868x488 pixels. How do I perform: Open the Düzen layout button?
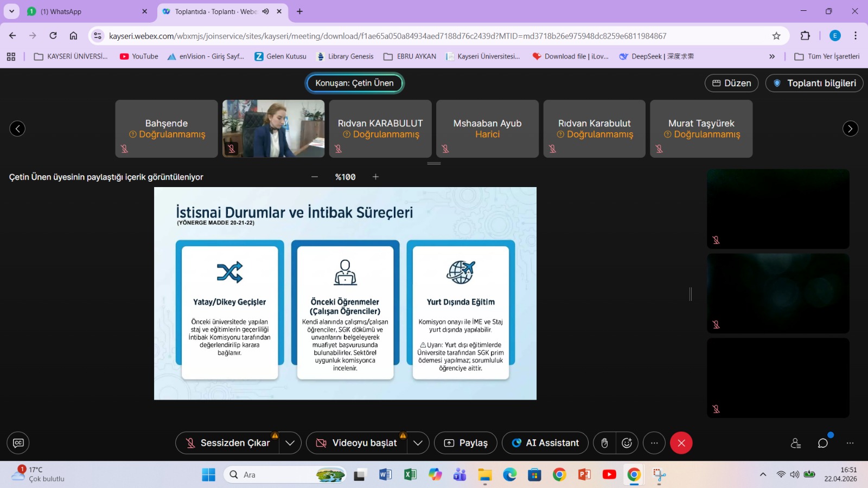tap(731, 83)
